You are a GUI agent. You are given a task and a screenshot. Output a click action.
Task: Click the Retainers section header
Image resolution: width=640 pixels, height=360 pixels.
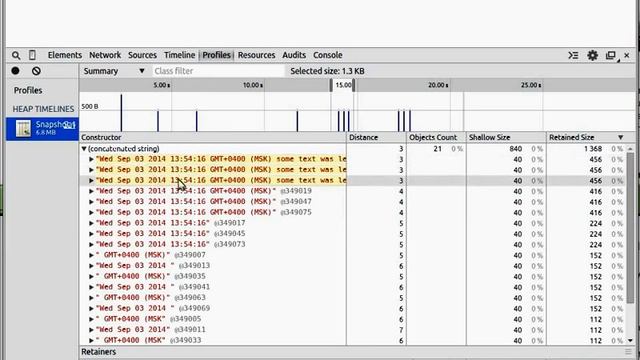[x=98, y=352]
